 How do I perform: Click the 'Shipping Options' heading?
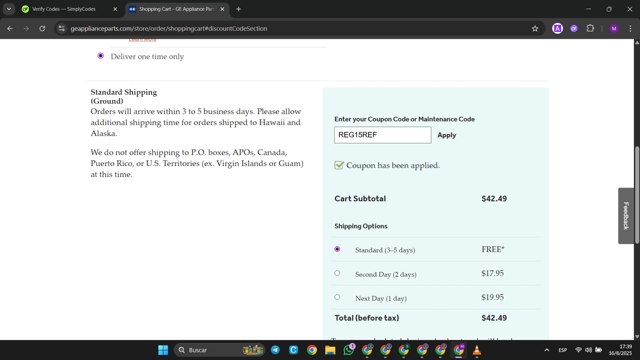tap(361, 226)
